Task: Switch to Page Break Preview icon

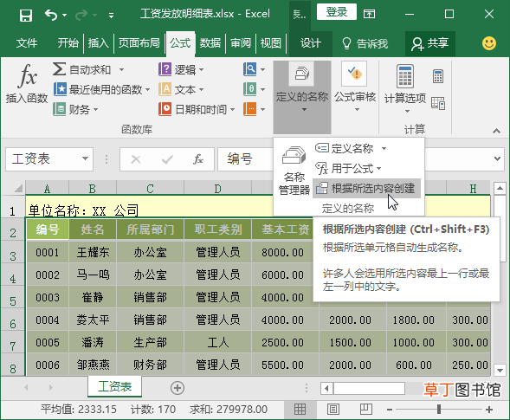Action: pos(366,410)
